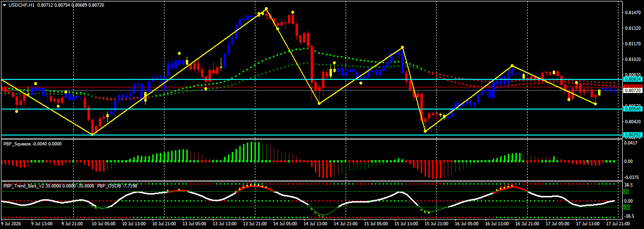
Task: Click the 0.80420 price scale value
Action: 633,121
